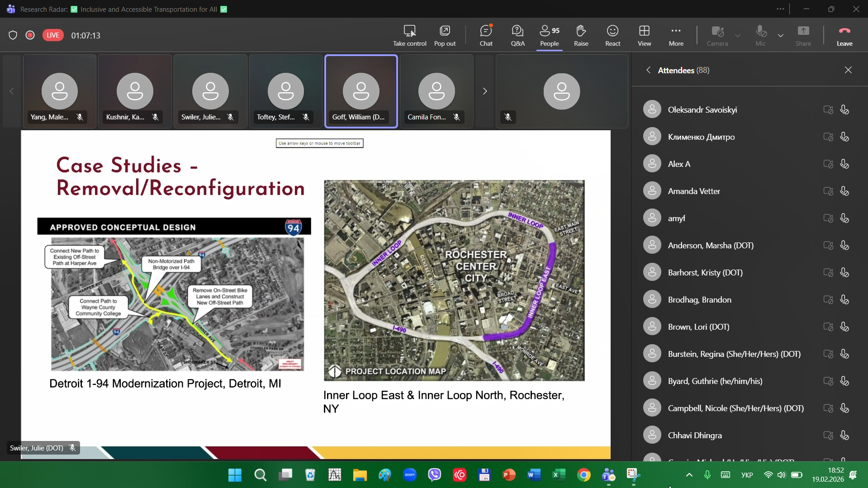Image resolution: width=868 pixels, height=488 pixels.
Task: Open the React emoji menu
Action: [612, 35]
